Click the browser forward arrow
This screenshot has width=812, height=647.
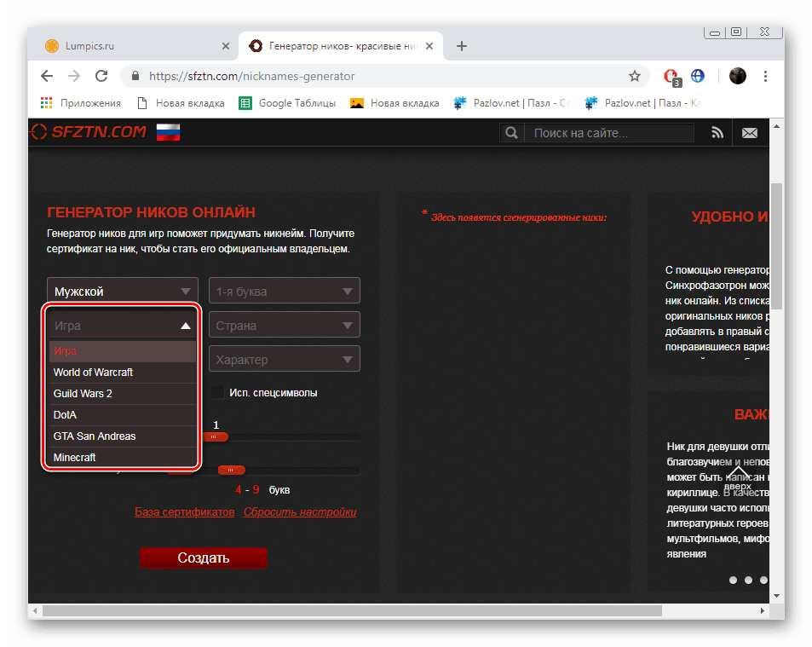[74, 76]
